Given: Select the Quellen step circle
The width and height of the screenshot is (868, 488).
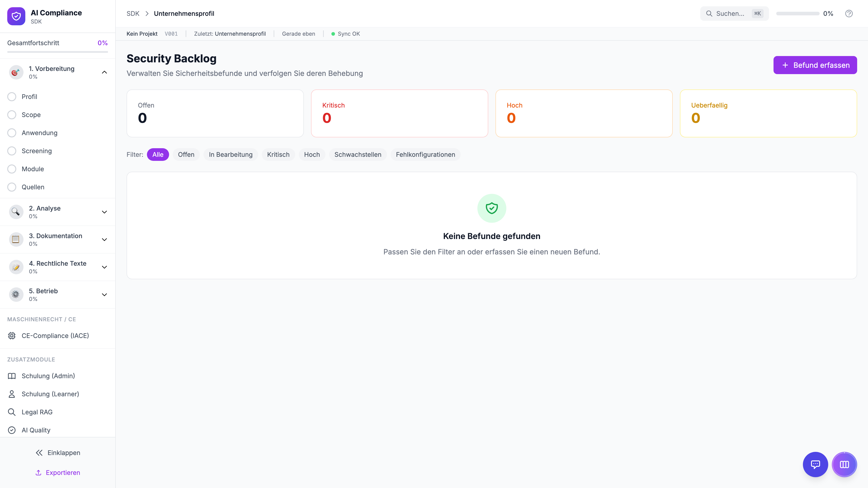Looking at the screenshot, I should [x=12, y=187].
